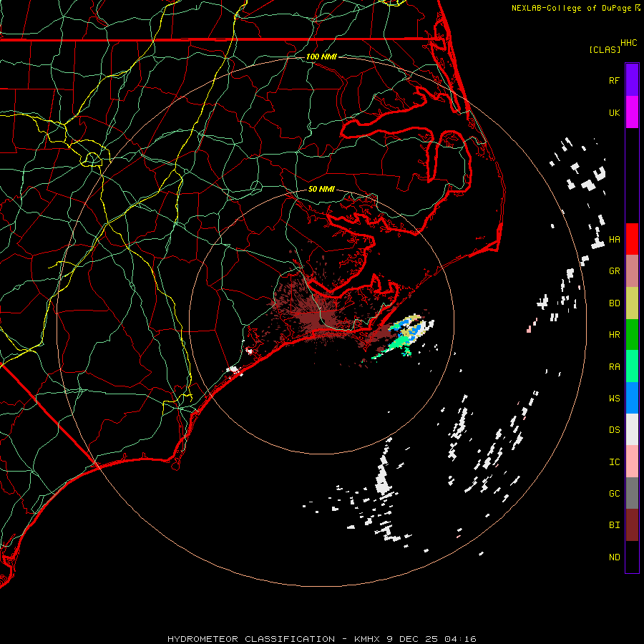Viewport: 644px width, 644px height.
Task: Click the magenta UK legend swatch
Action: [x=632, y=112]
